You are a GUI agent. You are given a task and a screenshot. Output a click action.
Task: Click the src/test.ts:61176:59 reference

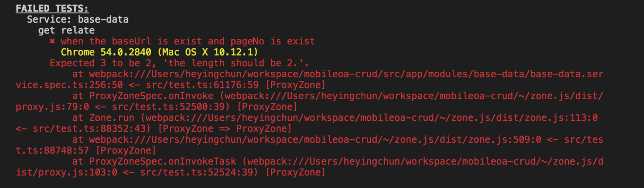coord(202,85)
